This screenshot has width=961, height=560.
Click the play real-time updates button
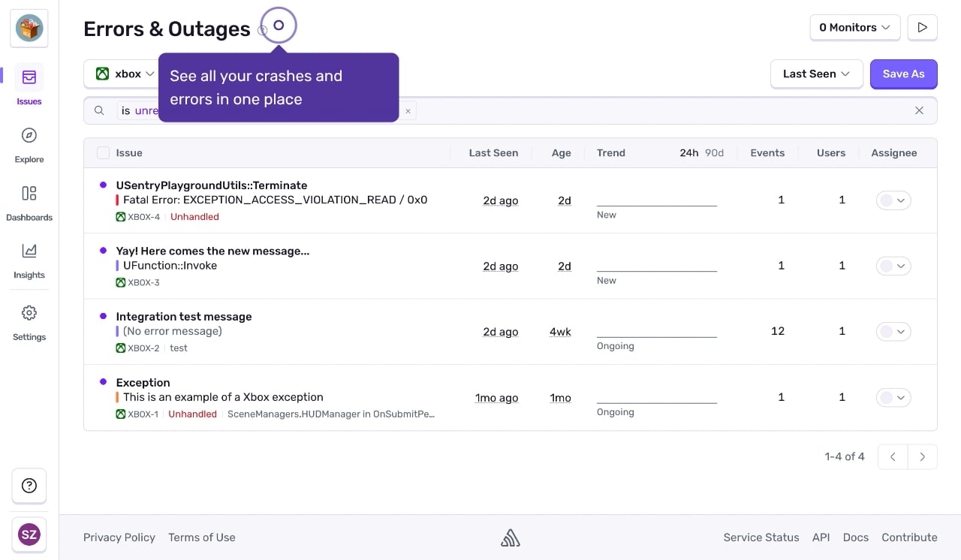[922, 28]
